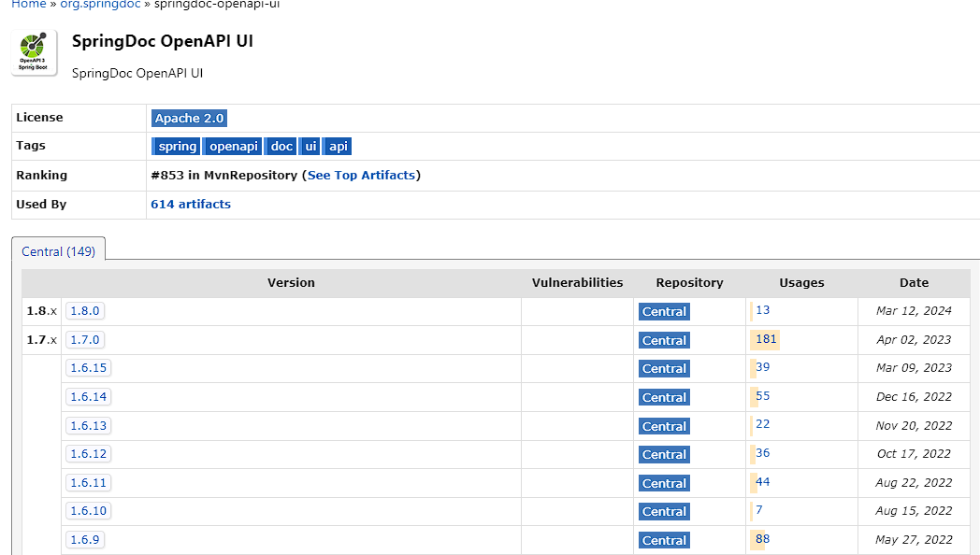
Task: Open the 22 usages link
Action: (x=762, y=424)
